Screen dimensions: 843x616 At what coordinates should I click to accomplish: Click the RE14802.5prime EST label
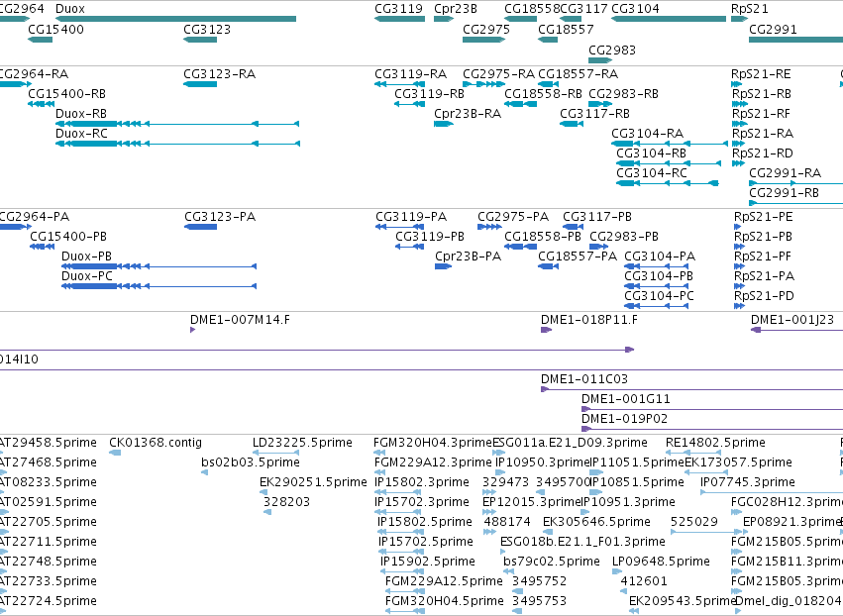click(x=715, y=443)
